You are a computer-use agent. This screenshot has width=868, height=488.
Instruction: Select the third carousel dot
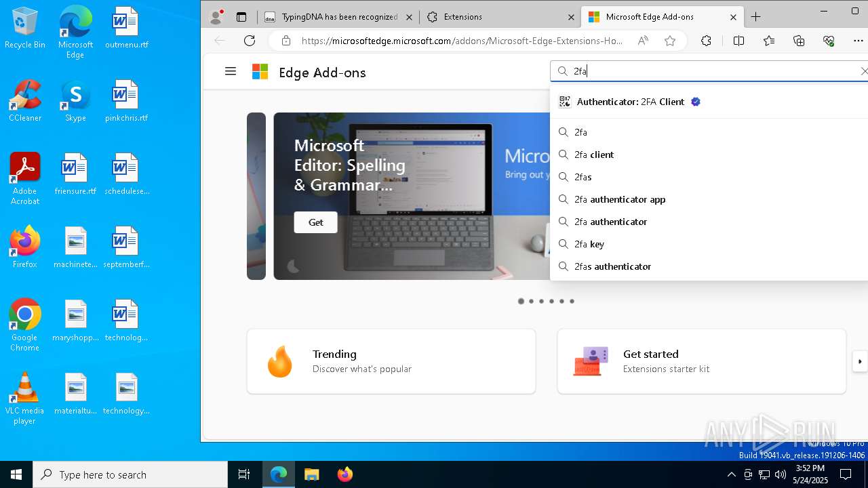tap(541, 301)
